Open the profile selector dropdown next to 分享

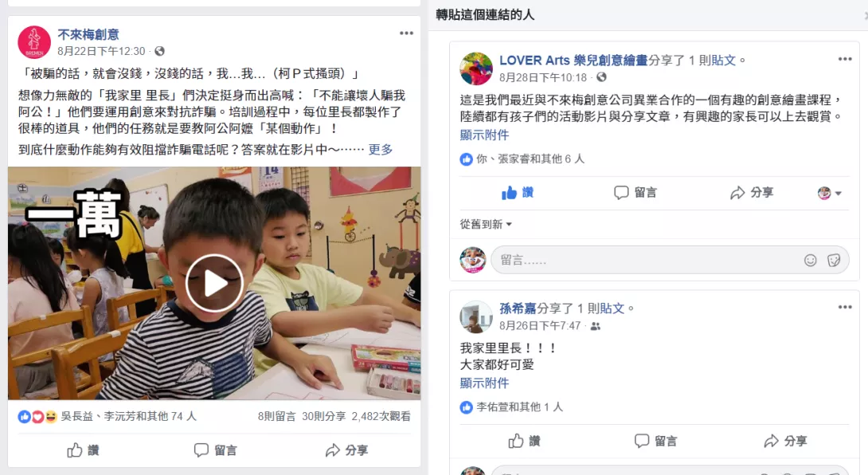[x=829, y=193]
